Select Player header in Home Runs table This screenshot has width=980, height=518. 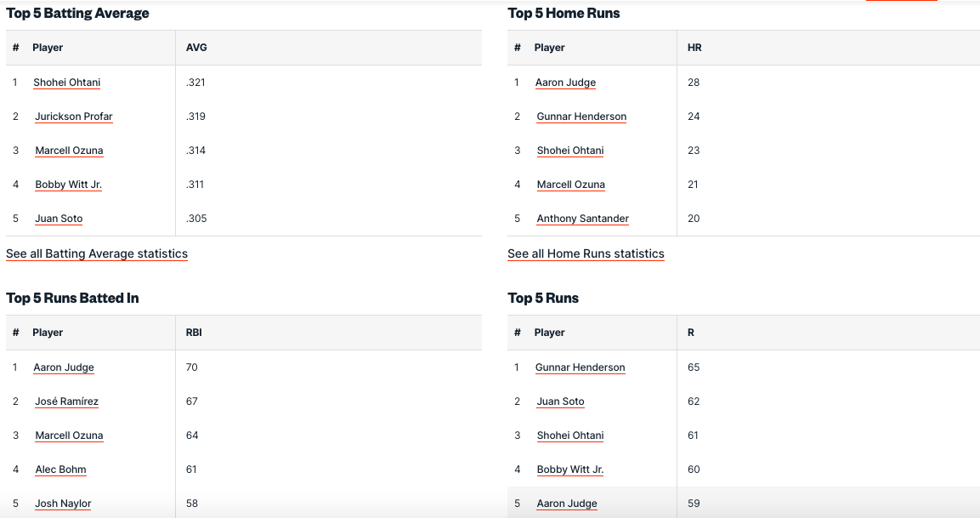coord(549,48)
